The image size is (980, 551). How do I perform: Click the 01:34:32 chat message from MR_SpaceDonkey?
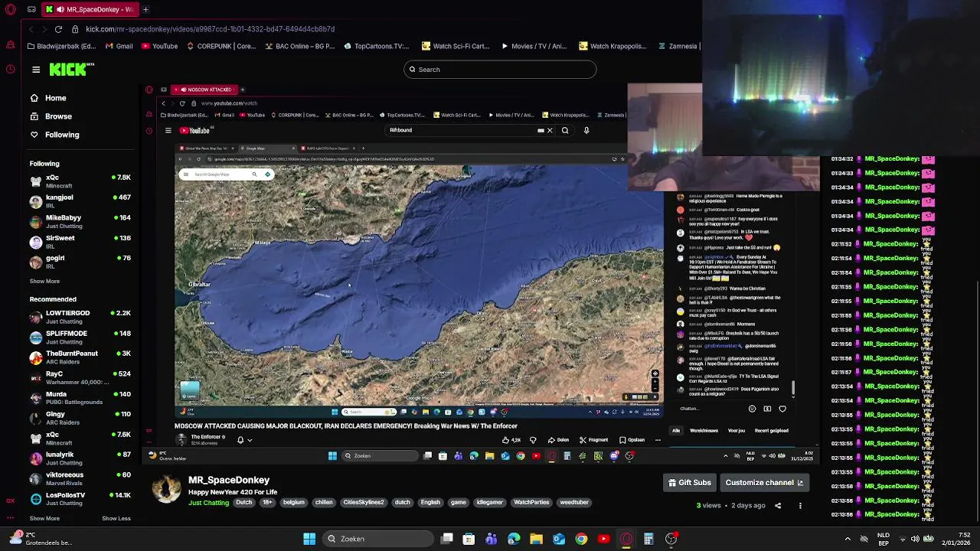(x=883, y=159)
